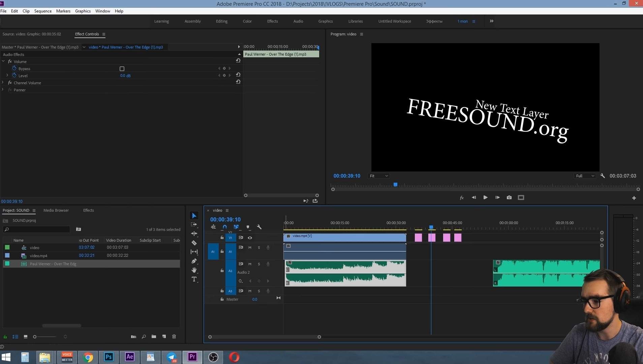
Task: Open Timeline Display Settings wrench
Action: pos(259,227)
